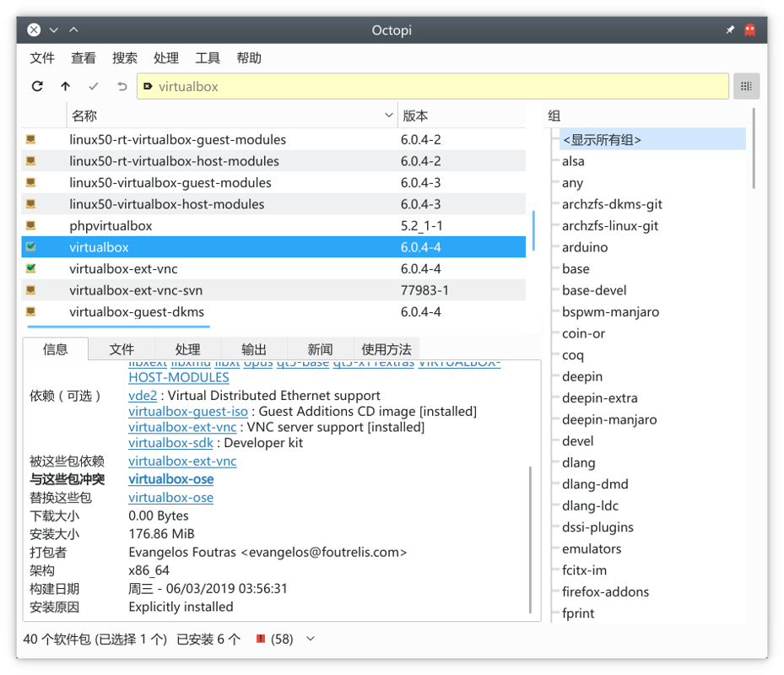Screen dimensions: 784x675
Task: Open the 文件 menu
Action: pos(42,58)
